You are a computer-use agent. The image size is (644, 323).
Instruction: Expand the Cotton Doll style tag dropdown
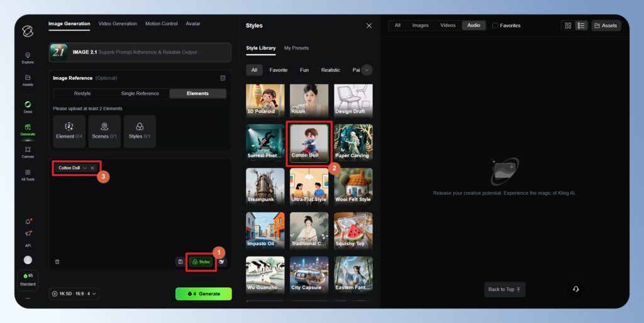tap(85, 168)
